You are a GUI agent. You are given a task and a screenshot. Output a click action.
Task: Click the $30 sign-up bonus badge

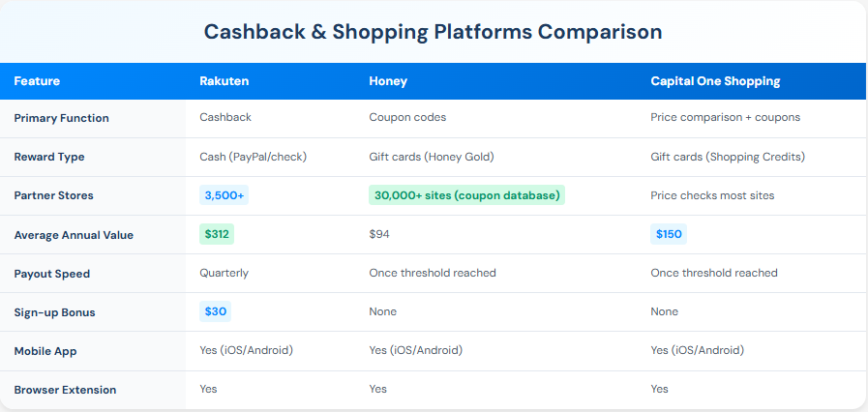pos(216,311)
